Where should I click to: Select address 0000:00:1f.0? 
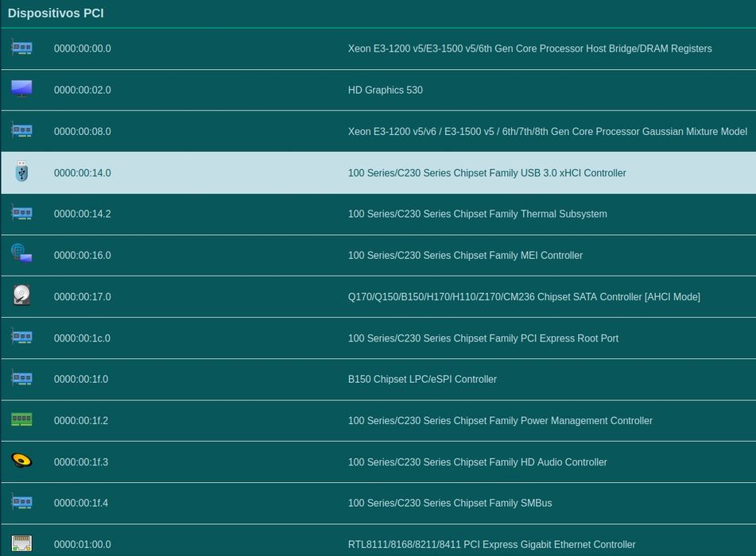click(81, 379)
